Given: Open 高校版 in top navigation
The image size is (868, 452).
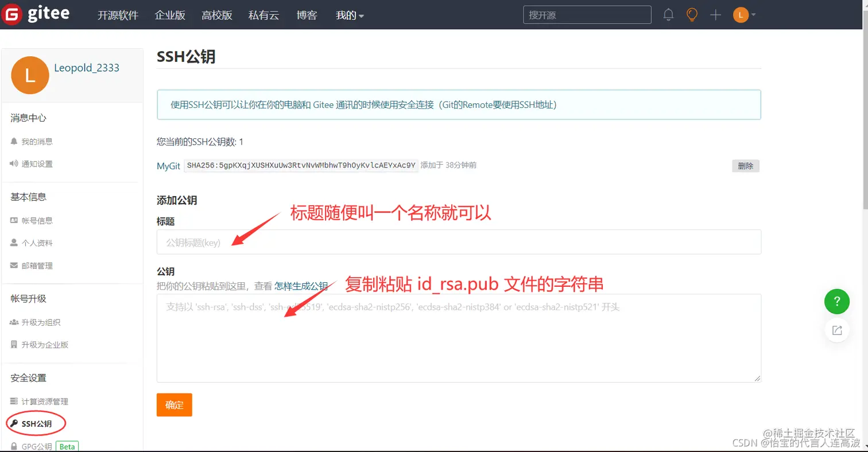Looking at the screenshot, I should pyautogui.click(x=217, y=15).
